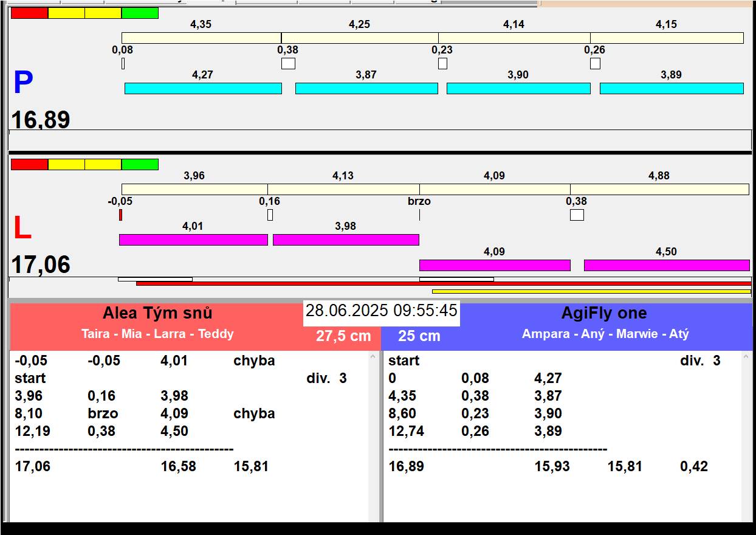
Task: Click the cyan run bar labeled 4,27
Action: pos(203,88)
